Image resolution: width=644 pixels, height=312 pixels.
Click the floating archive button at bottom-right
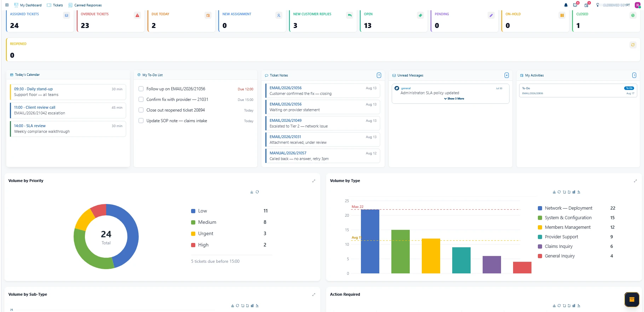click(632, 300)
